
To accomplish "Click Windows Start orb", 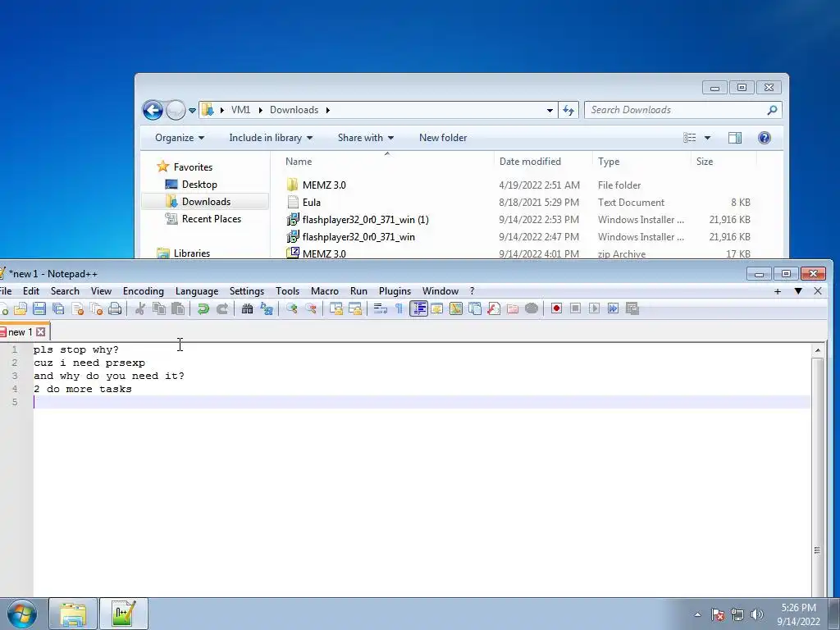I will [21, 614].
